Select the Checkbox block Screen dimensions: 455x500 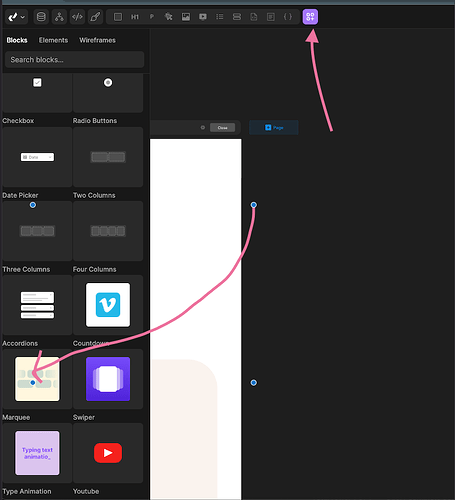point(37,93)
